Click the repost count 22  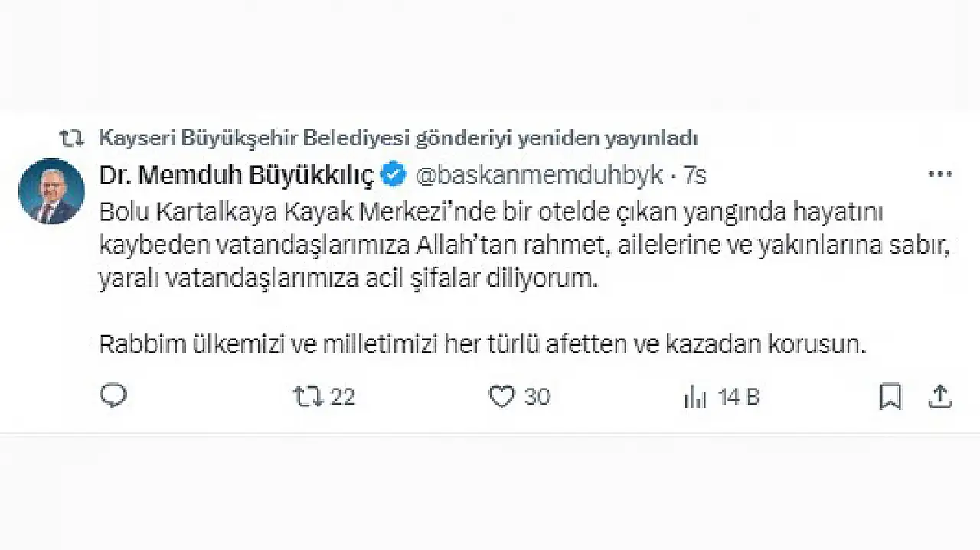click(x=342, y=396)
